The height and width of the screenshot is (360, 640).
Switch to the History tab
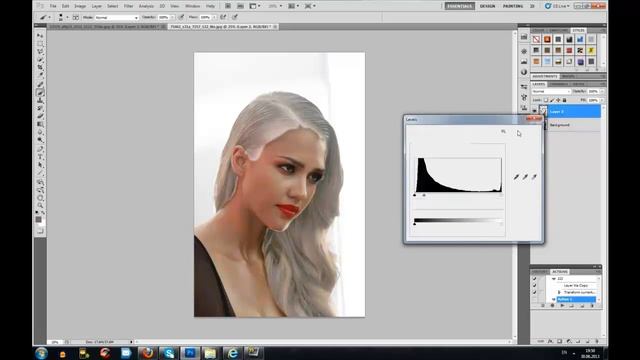tap(540, 271)
